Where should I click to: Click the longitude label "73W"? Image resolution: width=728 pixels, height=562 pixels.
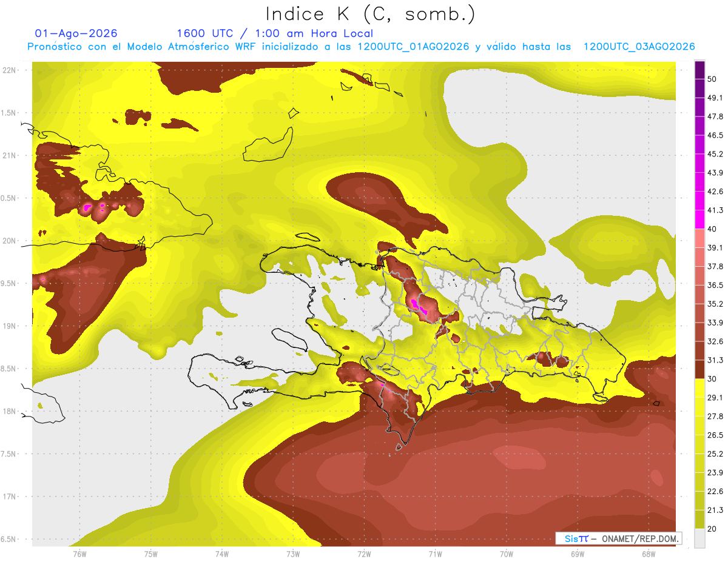pyautogui.click(x=293, y=554)
